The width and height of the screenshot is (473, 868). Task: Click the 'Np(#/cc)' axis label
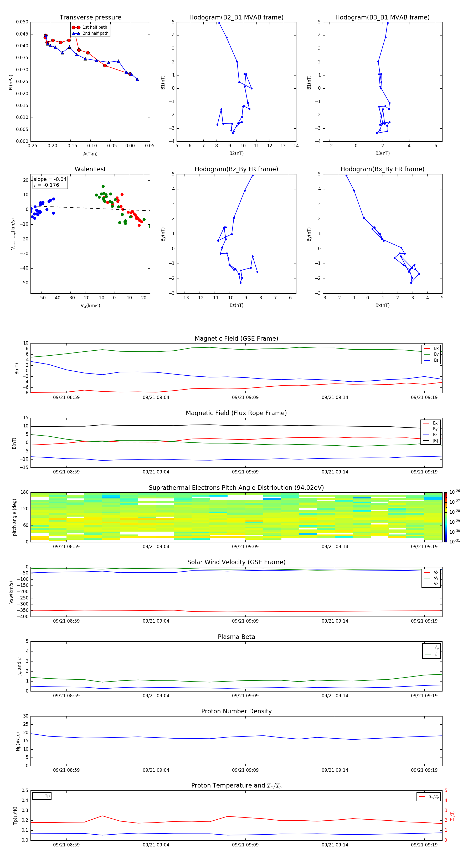pyautogui.click(x=18, y=741)
